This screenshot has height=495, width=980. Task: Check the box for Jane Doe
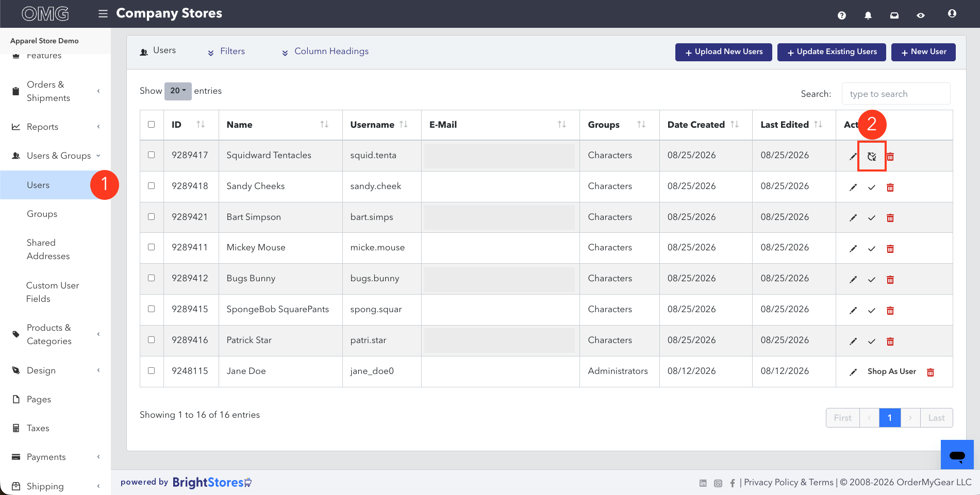click(x=151, y=370)
